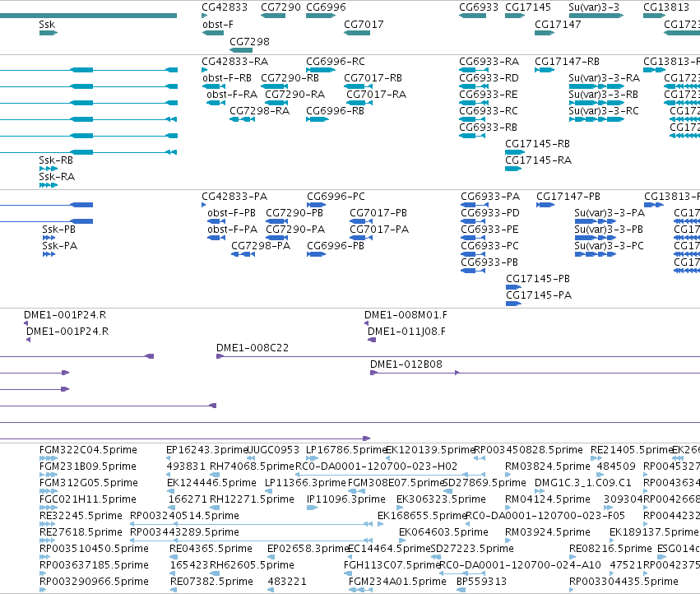This screenshot has width=700, height=594.
Task: Select transcript Ssk-RB
Action: tap(56, 160)
